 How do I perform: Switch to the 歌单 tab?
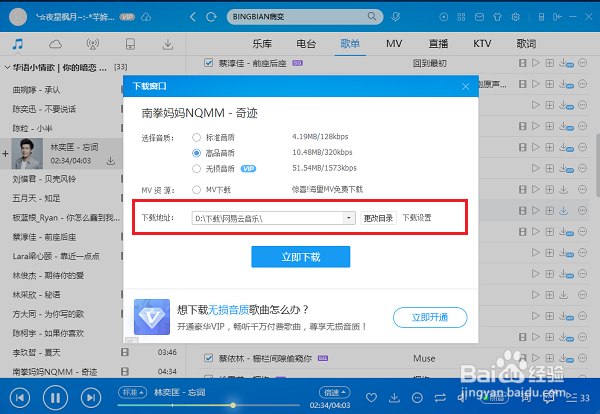click(x=350, y=44)
